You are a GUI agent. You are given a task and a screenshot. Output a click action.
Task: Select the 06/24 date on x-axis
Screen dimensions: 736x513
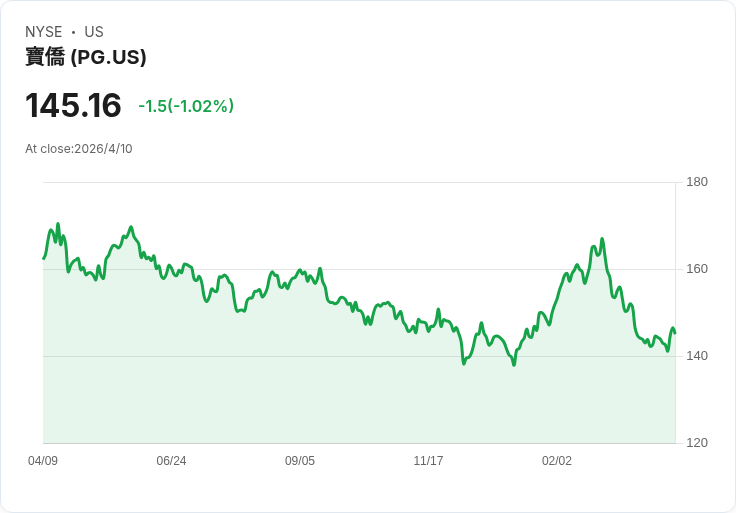click(x=171, y=461)
